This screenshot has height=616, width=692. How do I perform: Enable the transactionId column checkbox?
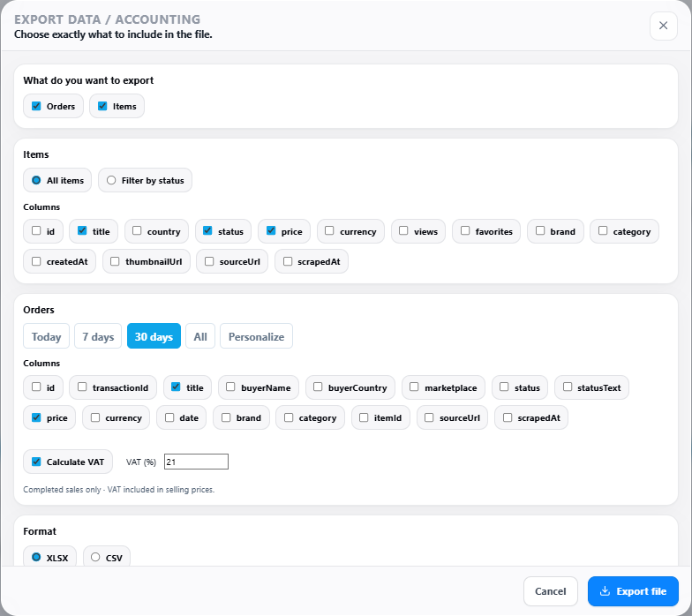82,387
